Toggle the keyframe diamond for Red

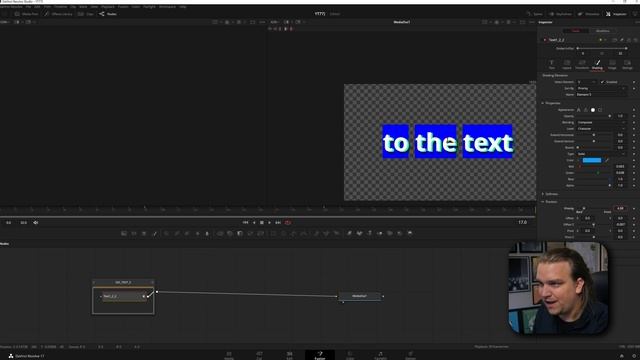(x=634, y=167)
